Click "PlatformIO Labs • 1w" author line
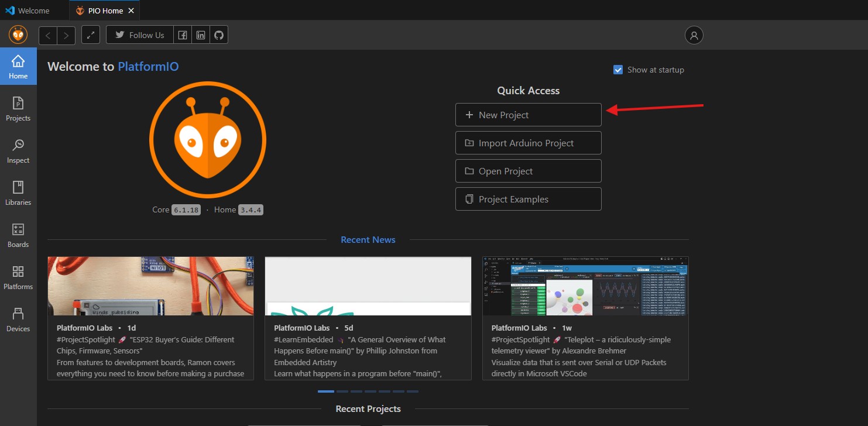The image size is (868, 426). (531, 328)
